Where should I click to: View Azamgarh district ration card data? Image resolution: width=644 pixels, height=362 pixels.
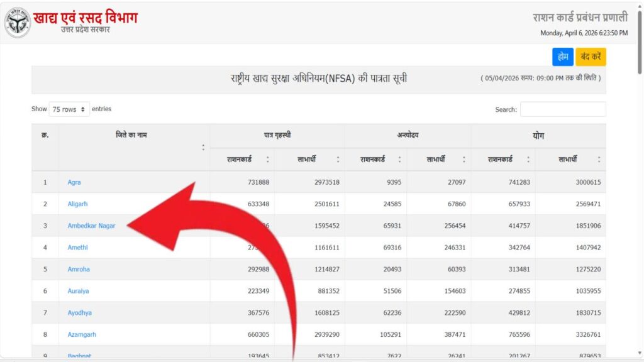[x=81, y=334]
